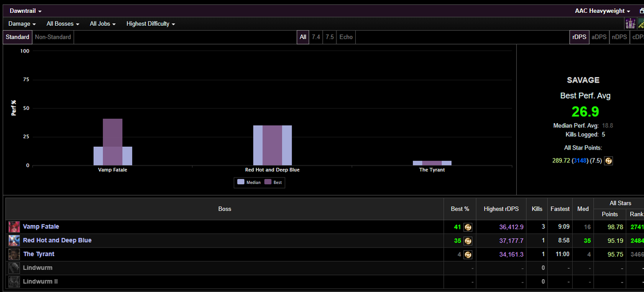Screen dimensions: 644x292
Task: Click the Lindwurm II boss portrait icon
Action: click(14, 282)
